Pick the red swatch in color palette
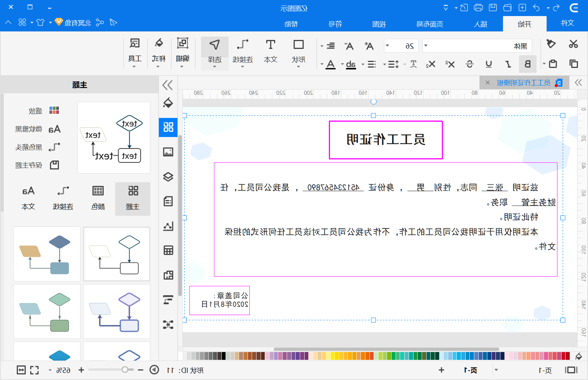Image resolution: width=588 pixels, height=380 pixels. click(x=568, y=356)
